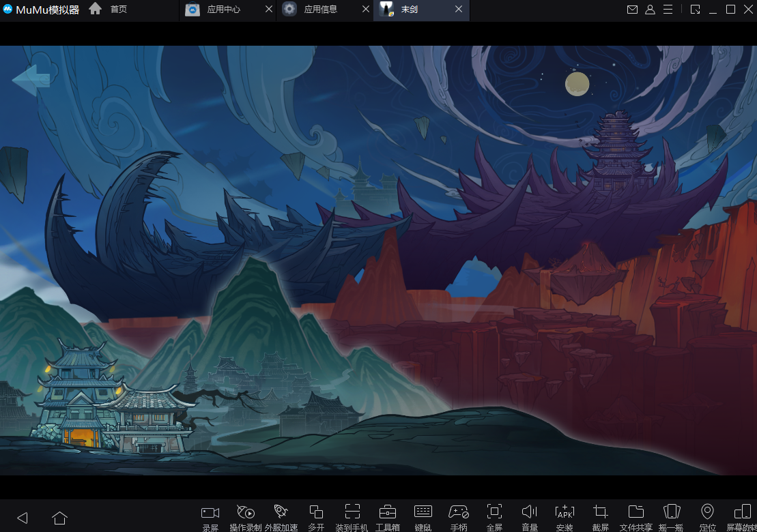Open the user account icon
Image resolution: width=757 pixels, height=532 pixels.
pyautogui.click(x=651, y=9)
